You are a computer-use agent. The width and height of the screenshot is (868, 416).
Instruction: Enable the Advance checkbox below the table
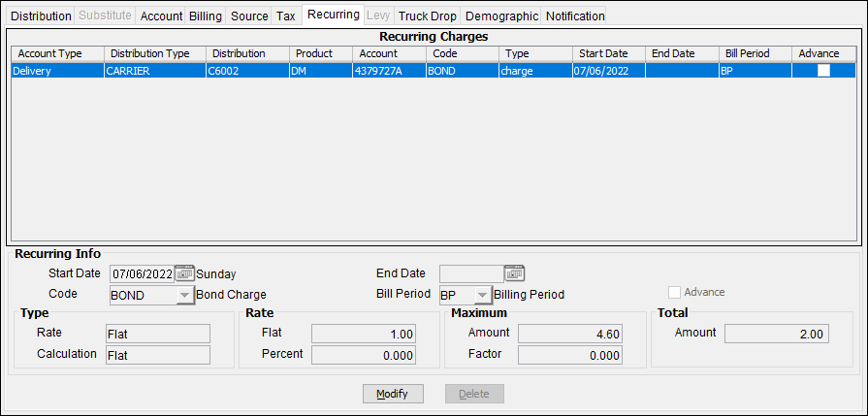coord(675,293)
